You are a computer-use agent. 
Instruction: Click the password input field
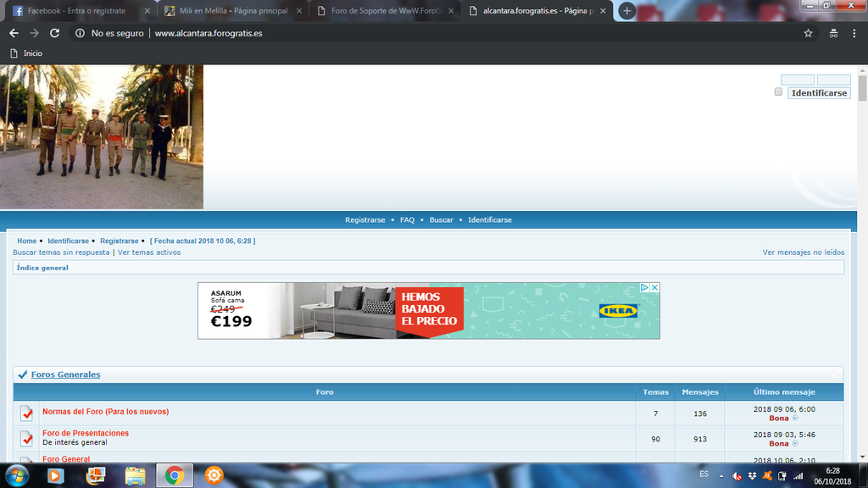tap(834, 80)
